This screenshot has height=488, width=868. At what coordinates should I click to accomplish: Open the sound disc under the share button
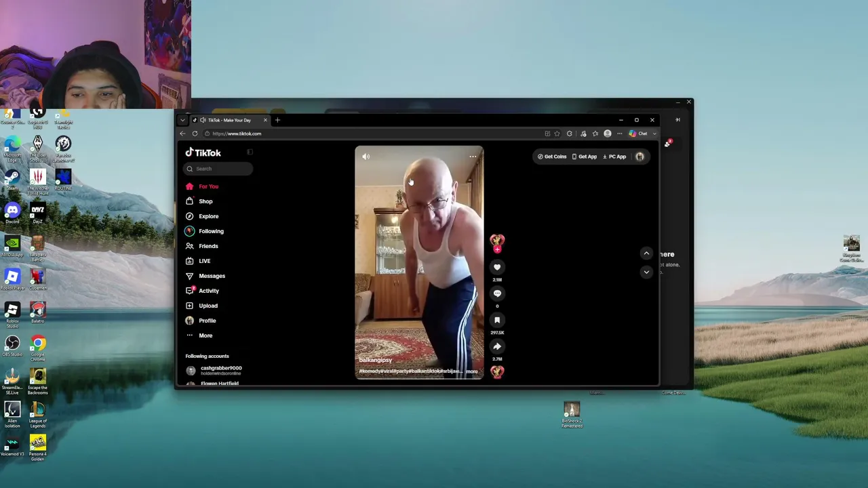tap(497, 371)
